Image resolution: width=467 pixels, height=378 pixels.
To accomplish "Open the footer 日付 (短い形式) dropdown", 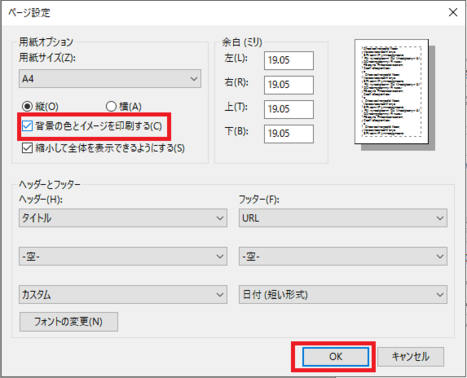I will pyautogui.click(x=343, y=295).
